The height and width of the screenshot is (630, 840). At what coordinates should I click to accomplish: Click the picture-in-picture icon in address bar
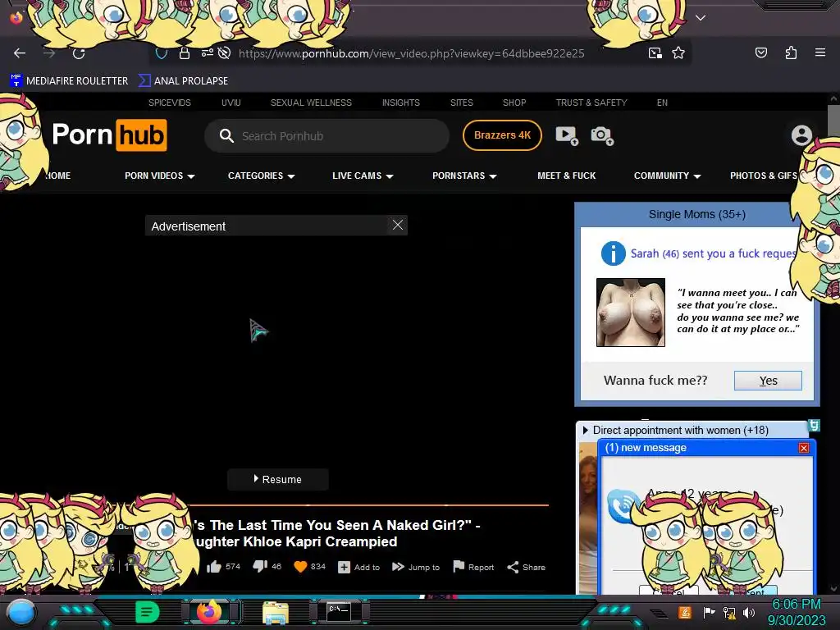pos(655,52)
